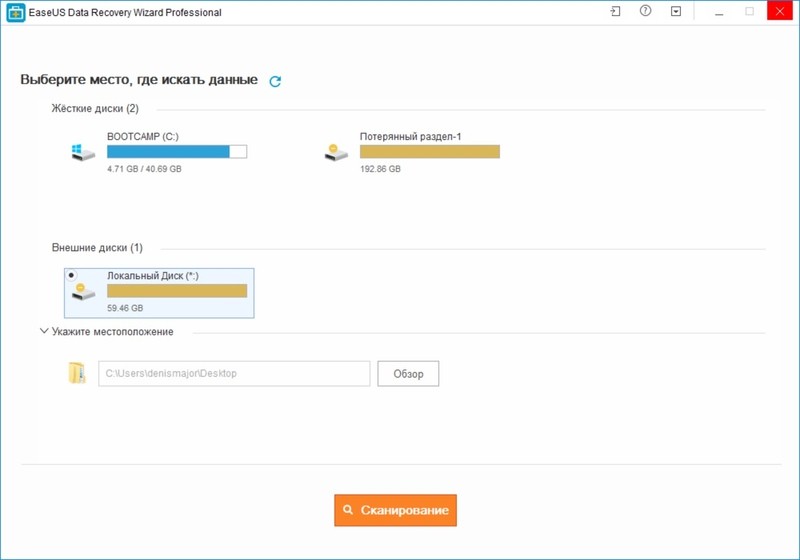Select the Локальный Диск radio button

[70, 275]
